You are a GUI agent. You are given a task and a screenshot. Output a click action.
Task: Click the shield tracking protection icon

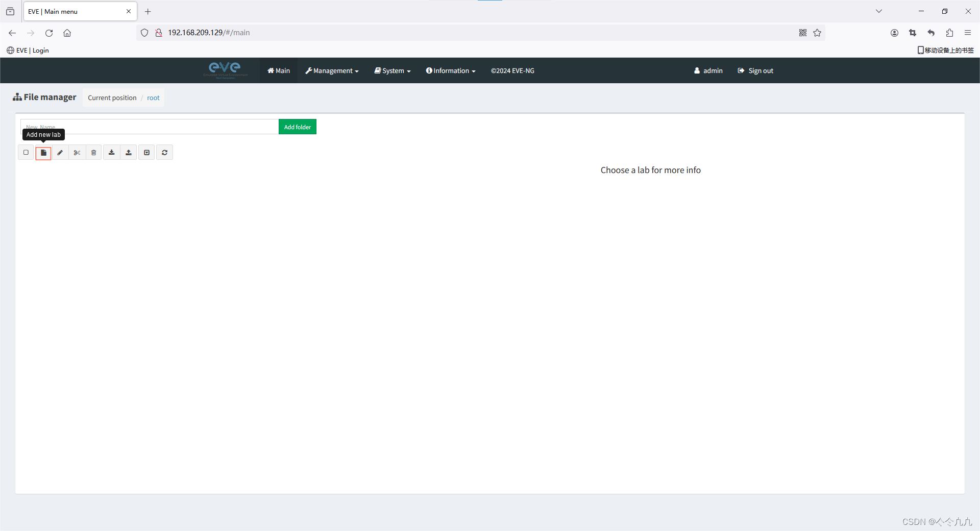(x=144, y=33)
